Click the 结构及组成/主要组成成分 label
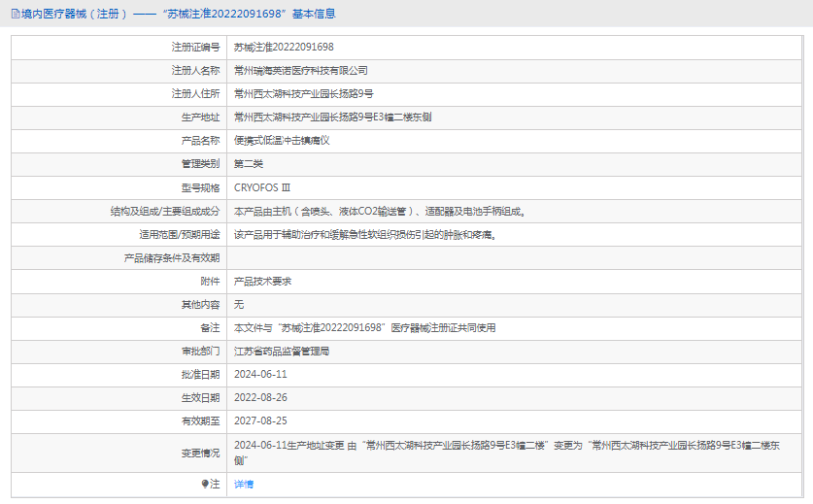Viewport: 813px width, 504px height. point(165,211)
